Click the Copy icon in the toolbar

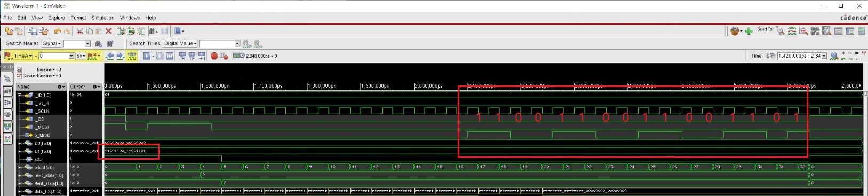click(x=89, y=31)
